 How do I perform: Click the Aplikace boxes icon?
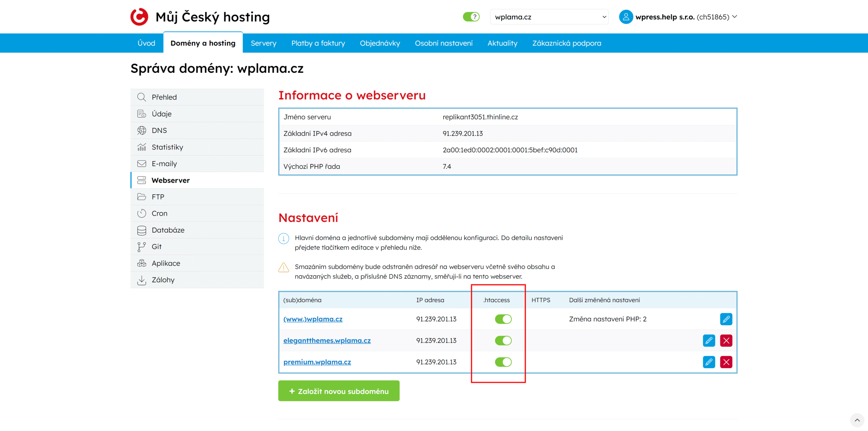(141, 263)
